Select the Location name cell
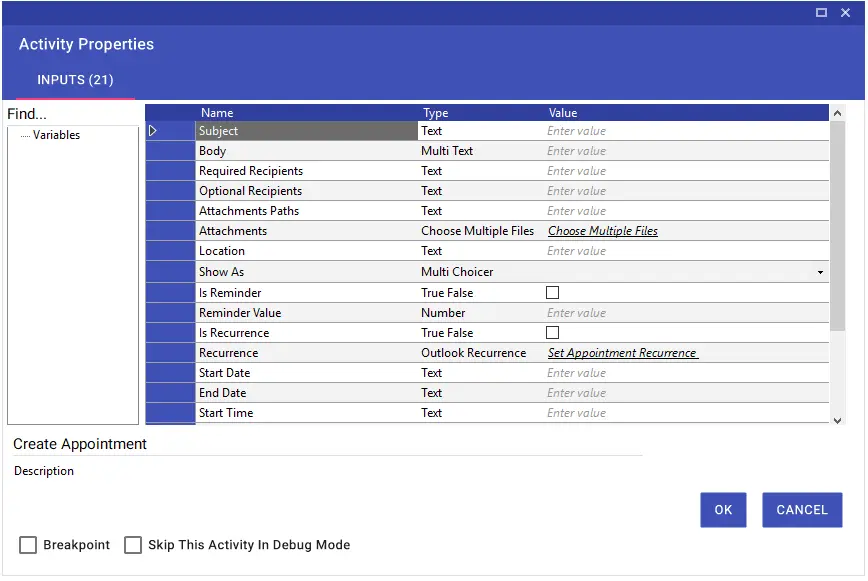Image resolution: width=868 pixels, height=581 pixels. [x=307, y=251]
